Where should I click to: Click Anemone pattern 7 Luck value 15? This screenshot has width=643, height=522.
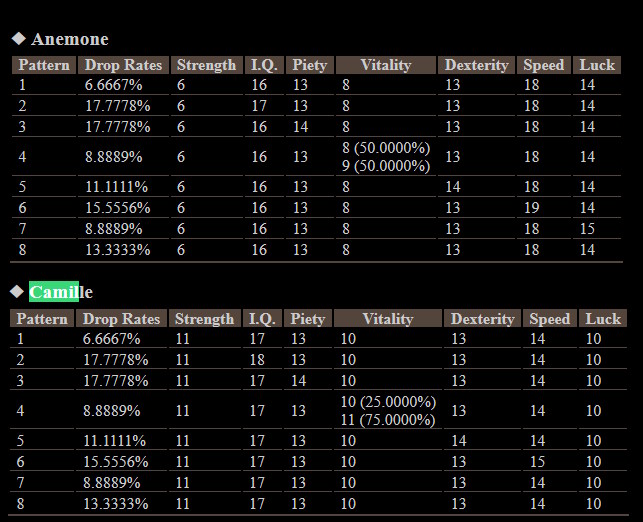(x=587, y=228)
